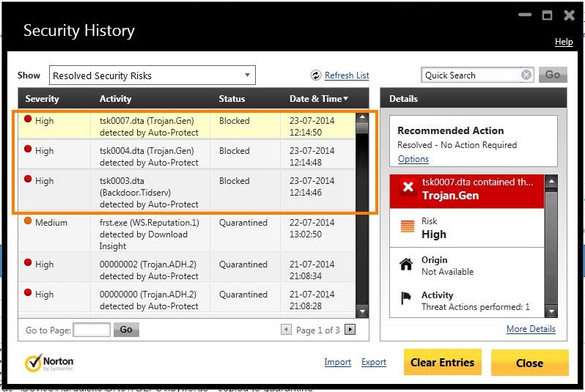Click the Status column header
The image size is (585, 392).
232,99
